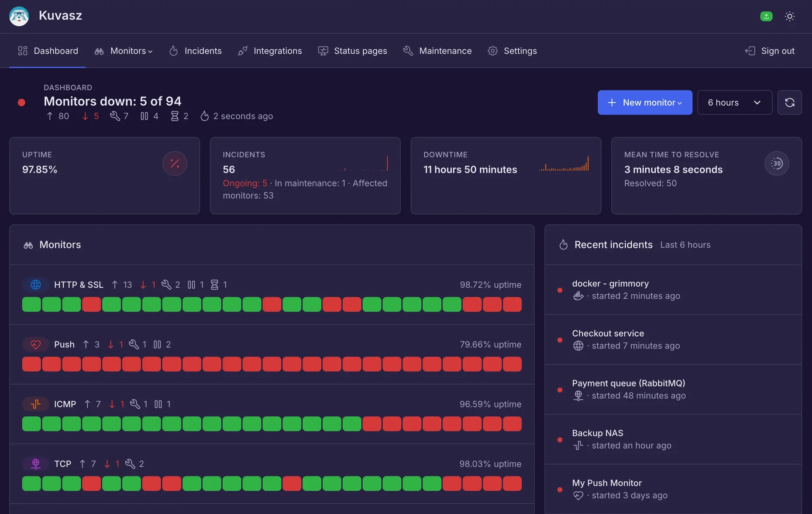Open the docker - grimmory incident

[x=673, y=290]
